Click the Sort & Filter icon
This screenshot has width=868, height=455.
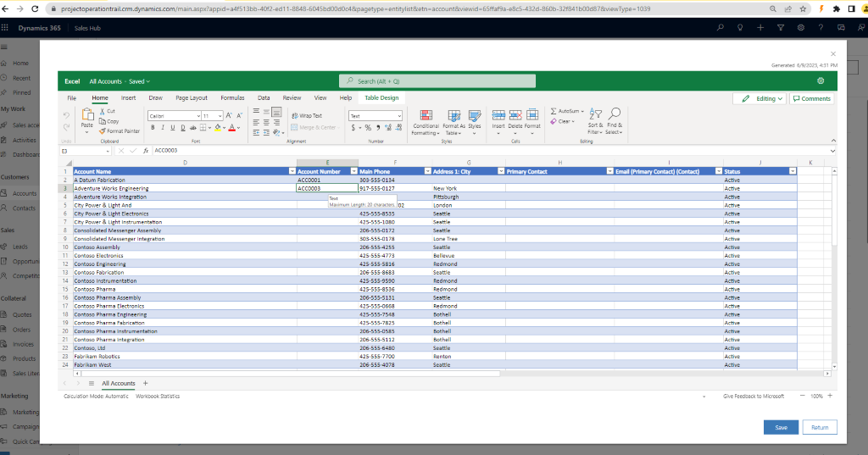point(595,114)
